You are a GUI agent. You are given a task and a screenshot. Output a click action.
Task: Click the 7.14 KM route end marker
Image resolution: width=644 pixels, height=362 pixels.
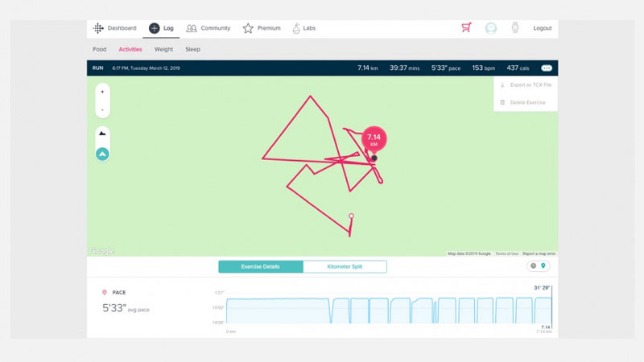[x=374, y=139]
